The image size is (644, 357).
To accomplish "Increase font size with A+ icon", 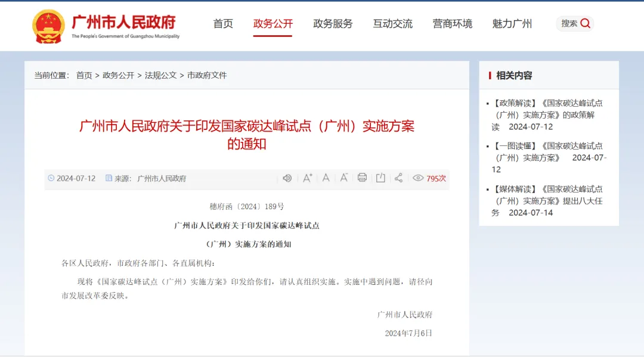I will pyautogui.click(x=307, y=178).
